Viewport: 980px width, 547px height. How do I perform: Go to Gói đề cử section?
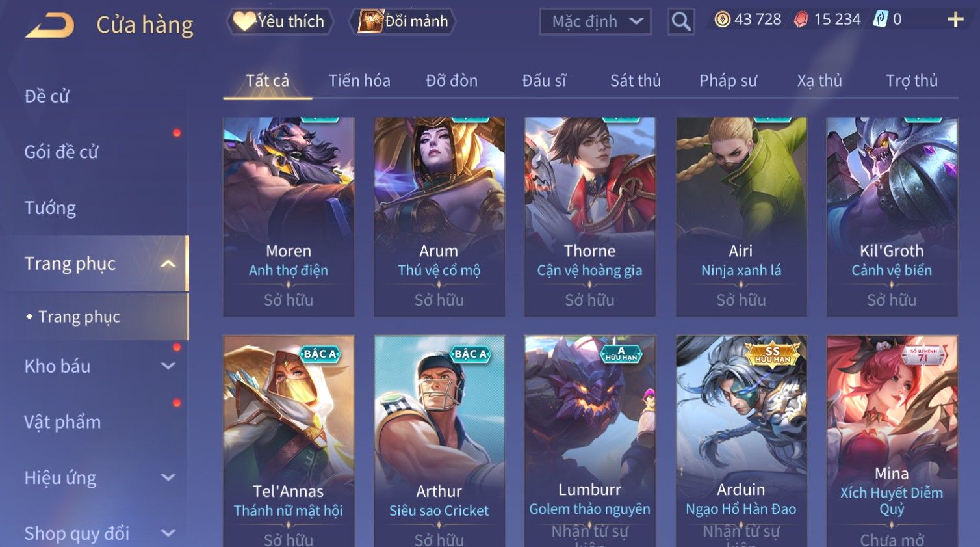pos(61,152)
